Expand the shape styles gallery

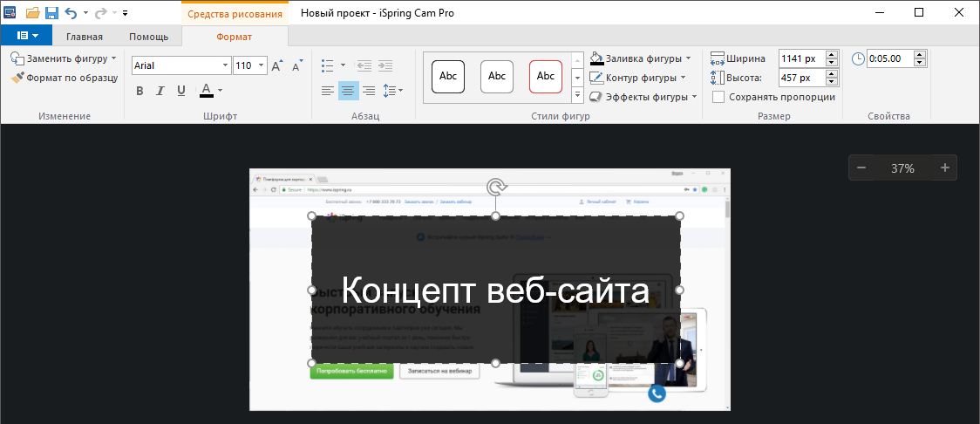point(578,95)
